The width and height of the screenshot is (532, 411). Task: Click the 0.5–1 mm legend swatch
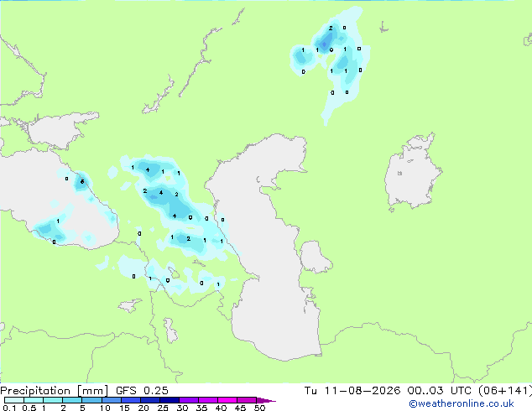34,400
